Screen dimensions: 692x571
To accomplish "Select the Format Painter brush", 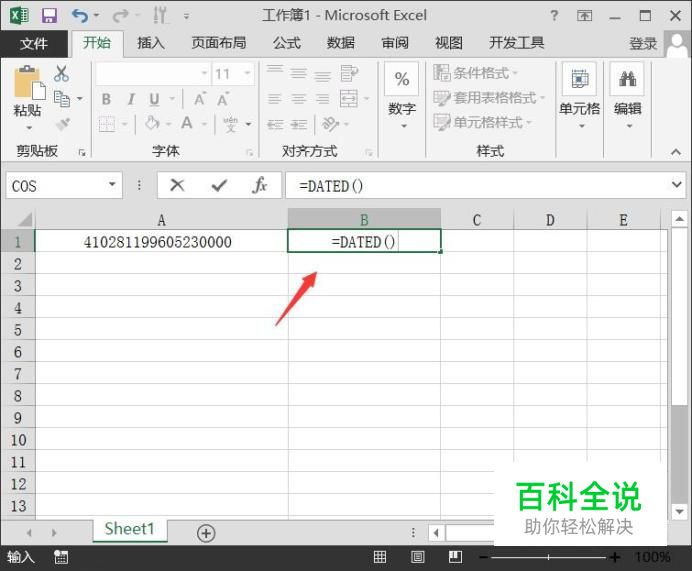I will click(x=63, y=124).
